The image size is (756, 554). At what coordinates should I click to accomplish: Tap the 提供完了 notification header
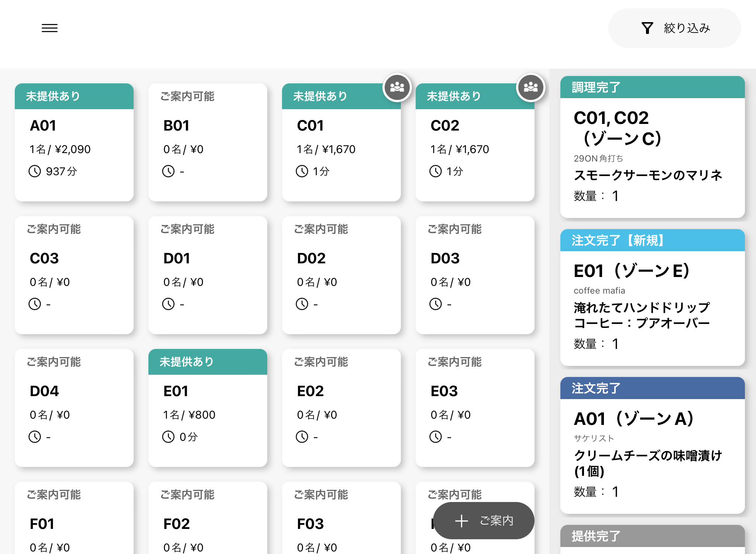point(652,536)
